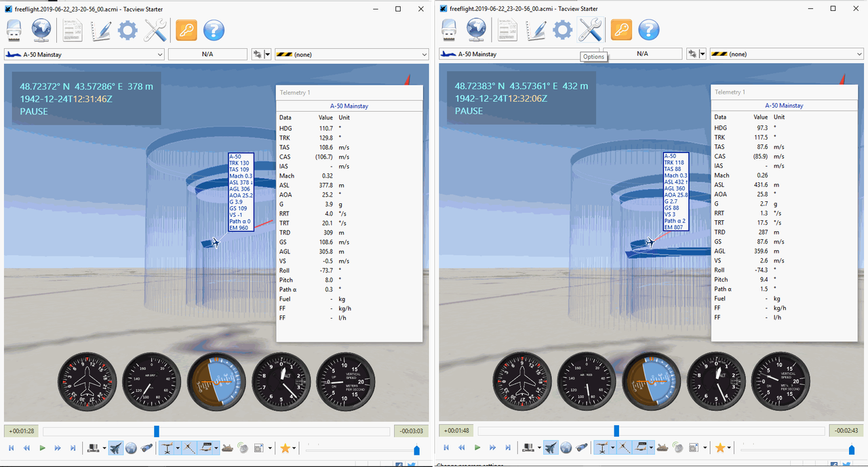This screenshot has height=467, width=868.
Task: Jump to recording start in left window
Action: coord(11,448)
